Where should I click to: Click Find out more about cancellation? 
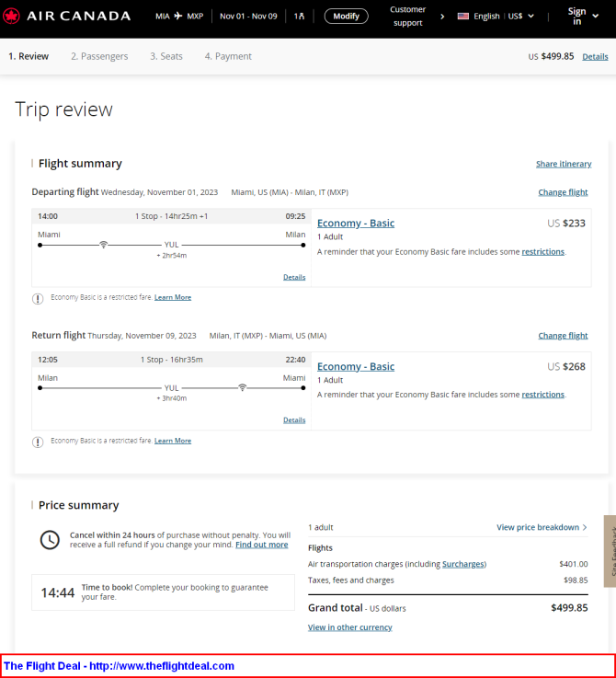coord(261,545)
